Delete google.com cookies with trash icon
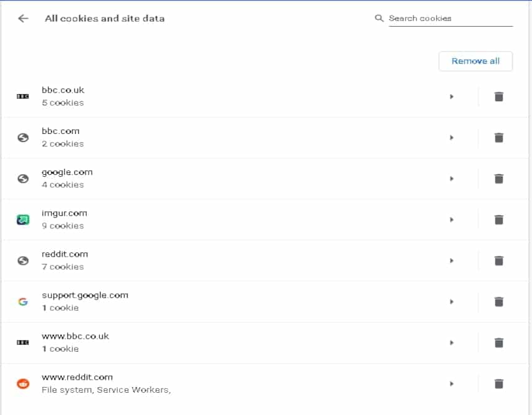The width and height of the screenshot is (532, 415). tap(499, 179)
